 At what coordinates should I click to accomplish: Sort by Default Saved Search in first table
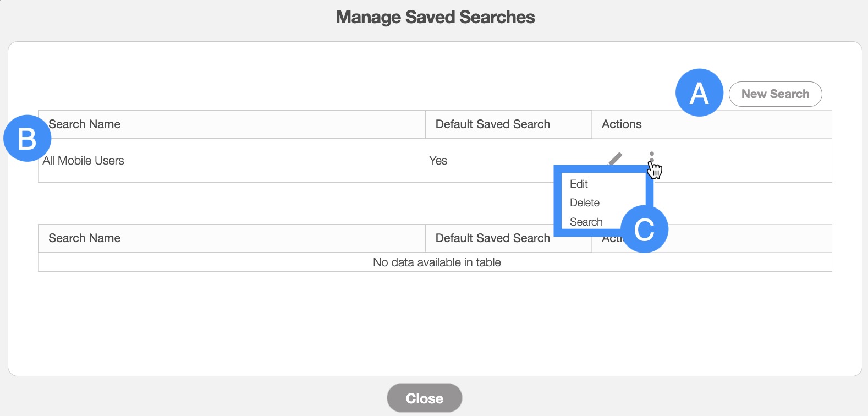pos(493,124)
